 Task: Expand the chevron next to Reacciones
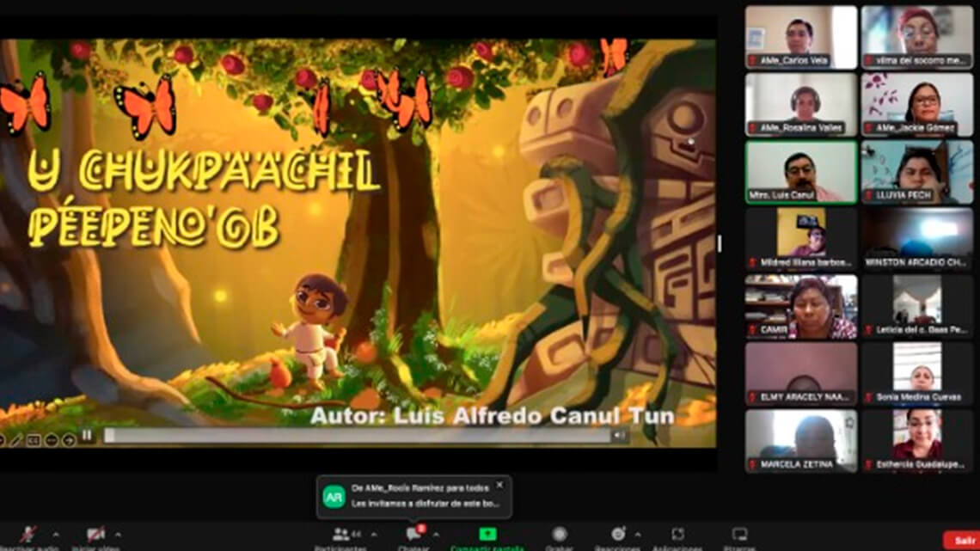[637, 534]
